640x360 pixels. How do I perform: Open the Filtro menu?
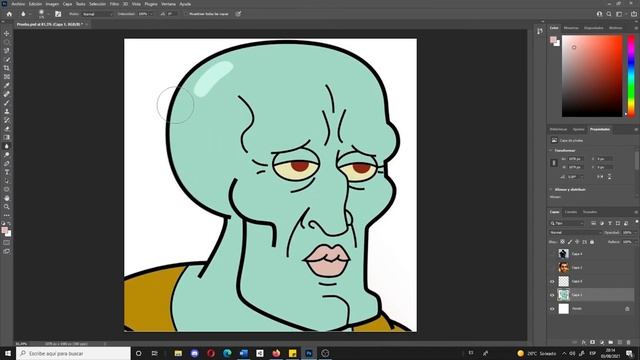tap(114, 4)
